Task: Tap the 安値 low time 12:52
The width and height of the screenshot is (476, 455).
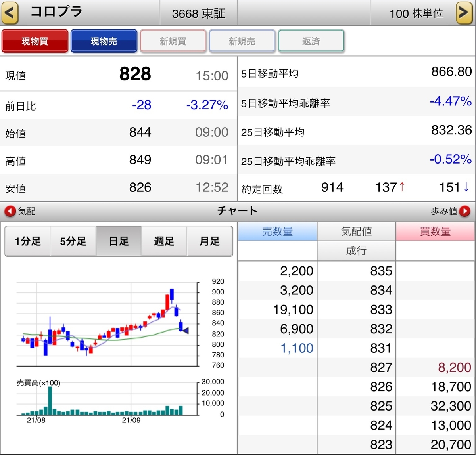Action: tap(212, 187)
